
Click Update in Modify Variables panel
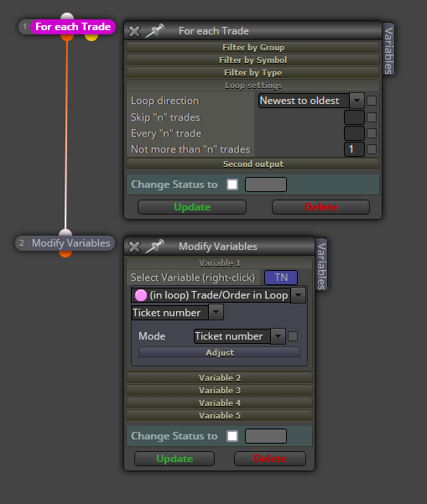pyautogui.click(x=174, y=459)
